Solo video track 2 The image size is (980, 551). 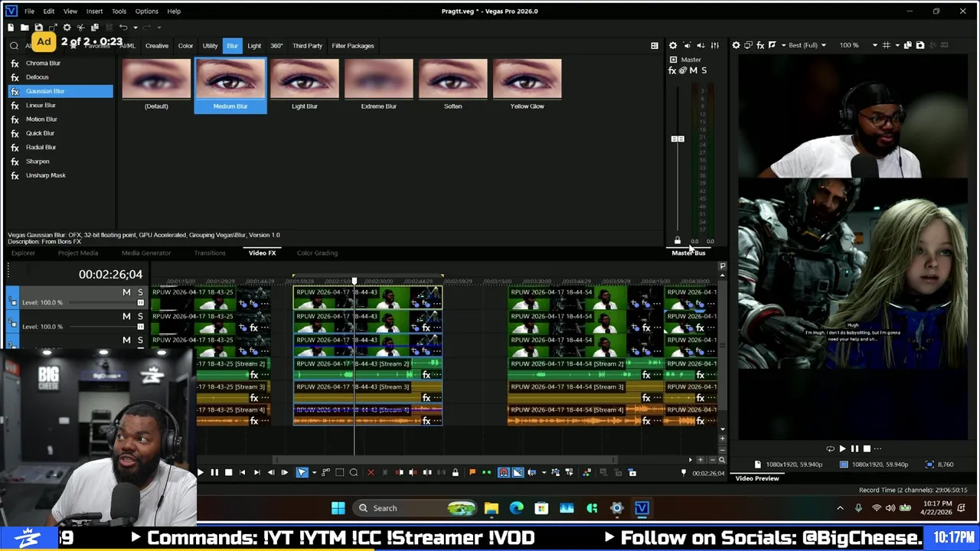pos(140,316)
